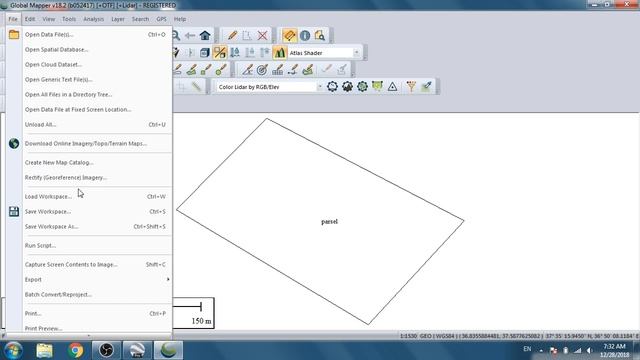Open the Help menu

click(x=180, y=19)
